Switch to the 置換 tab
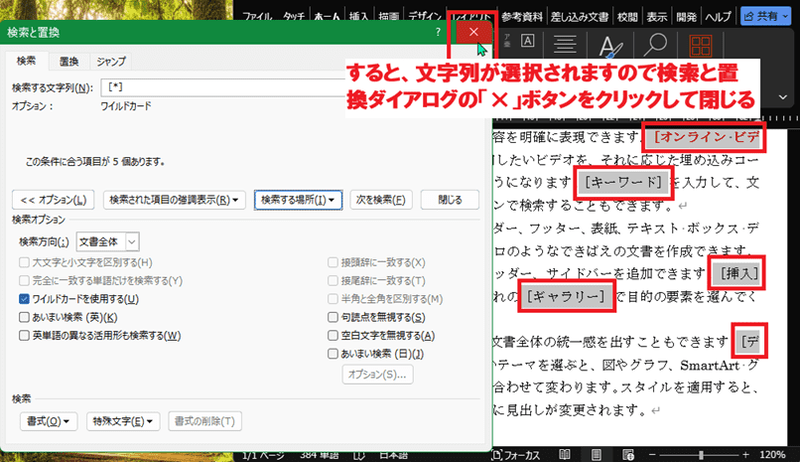Viewport: 800px width, 462px height. click(x=69, y=62)
